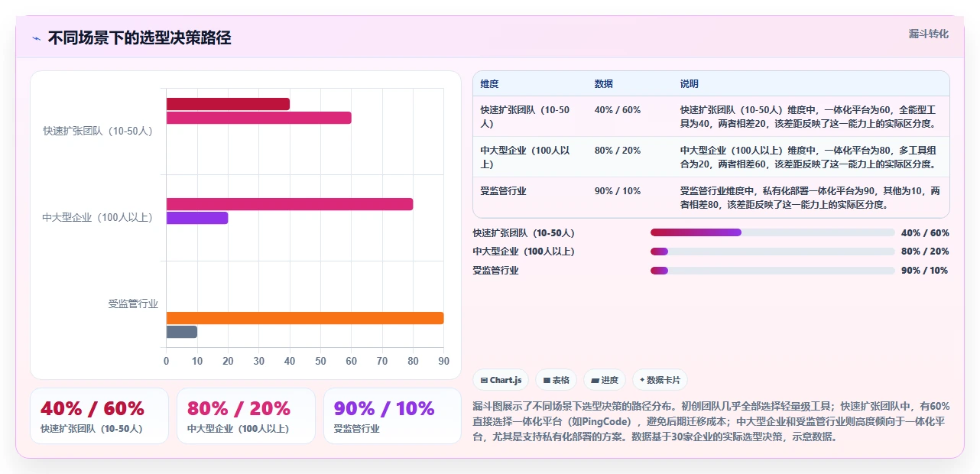Select the 数据卡片 chip
The width and height of the screenshot is (980, 474).
(660, 380)
